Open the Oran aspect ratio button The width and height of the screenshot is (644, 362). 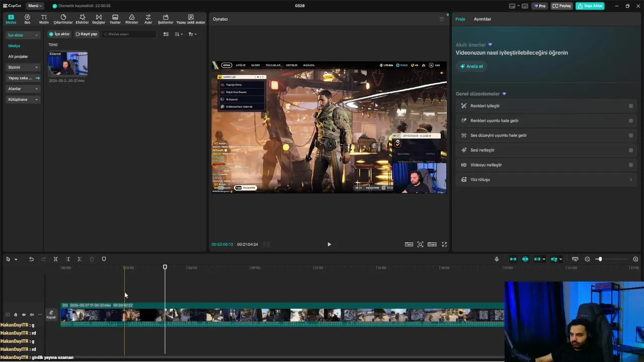[x=432, y=244]
